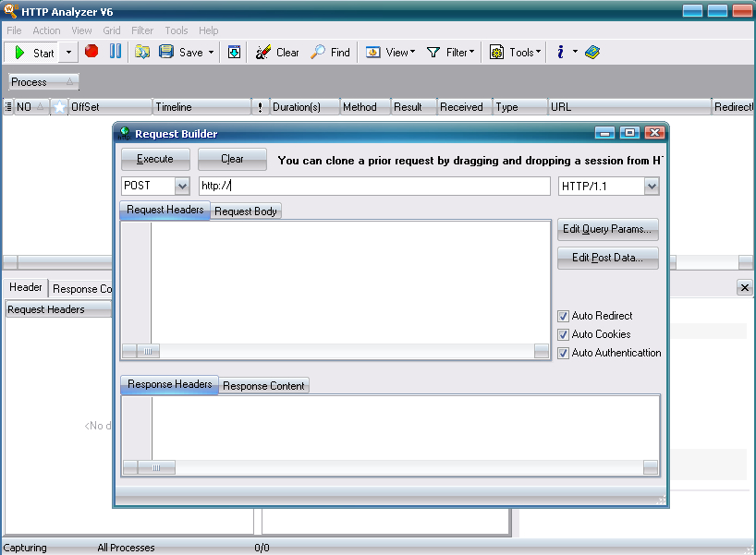Switch to the Request Body tab
Viewport: 756px width, 555px height.
(x=246, y=211)
